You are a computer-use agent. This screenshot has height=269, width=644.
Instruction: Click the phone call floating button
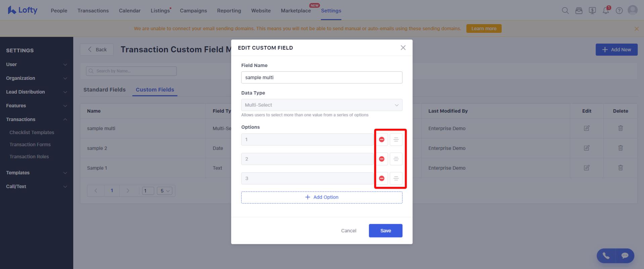606,256
